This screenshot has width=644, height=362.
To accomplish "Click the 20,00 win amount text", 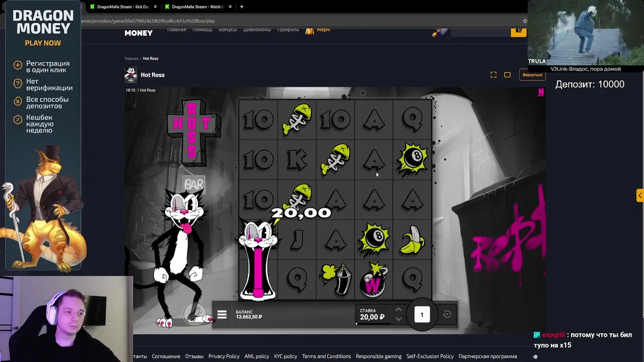I will click(x=301, y=213).
